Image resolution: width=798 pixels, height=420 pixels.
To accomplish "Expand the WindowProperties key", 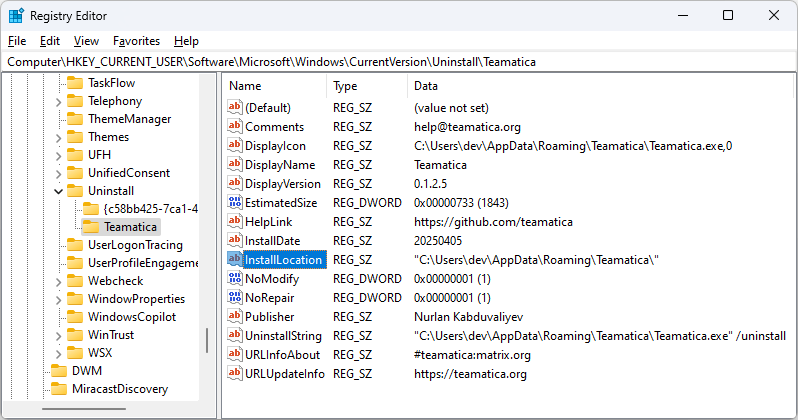I will coord(59,299).
